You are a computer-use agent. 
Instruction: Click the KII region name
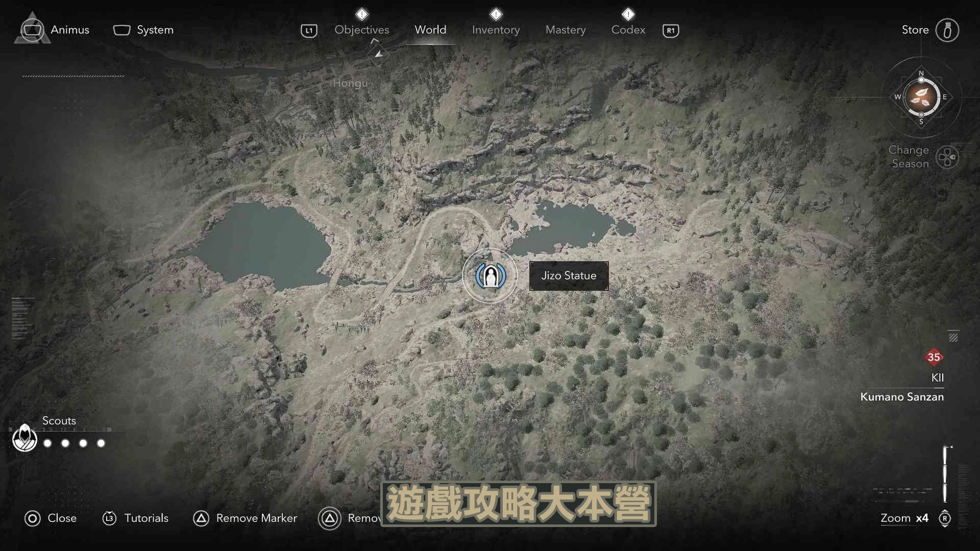[938, 378]
